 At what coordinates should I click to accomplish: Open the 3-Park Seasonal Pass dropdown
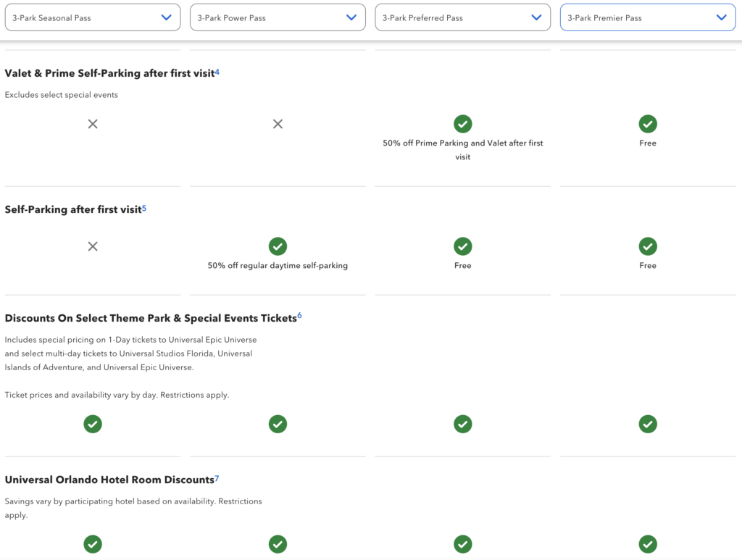93,17
